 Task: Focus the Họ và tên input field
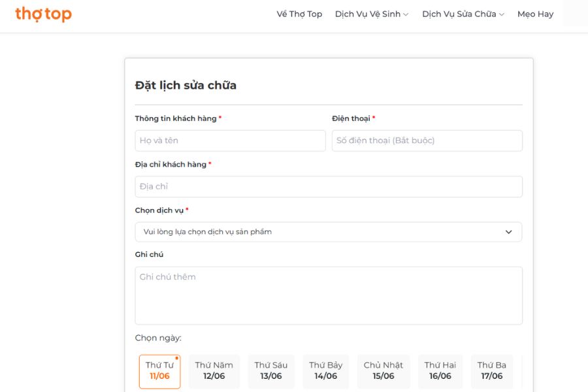[230, 140]
